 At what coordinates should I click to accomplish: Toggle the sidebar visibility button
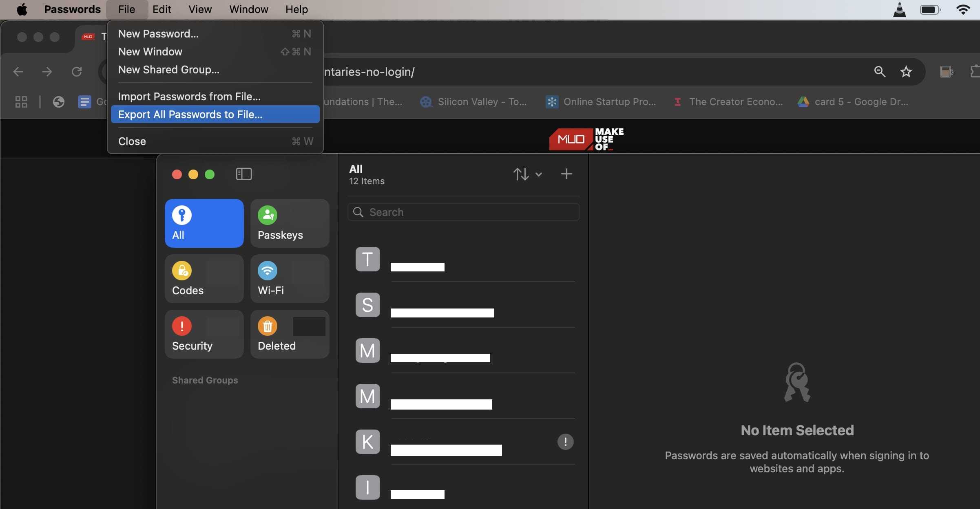pyautogui.click(x=244, y=174)
